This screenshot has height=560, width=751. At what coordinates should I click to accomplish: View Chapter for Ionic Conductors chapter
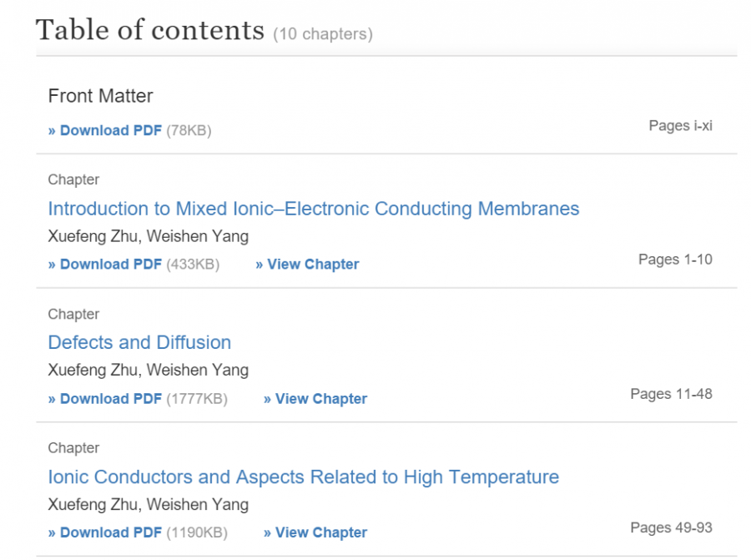[x=315, y=532]
